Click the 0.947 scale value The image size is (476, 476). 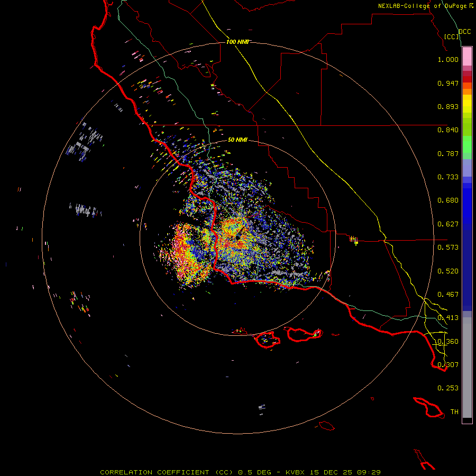[448, 83]
